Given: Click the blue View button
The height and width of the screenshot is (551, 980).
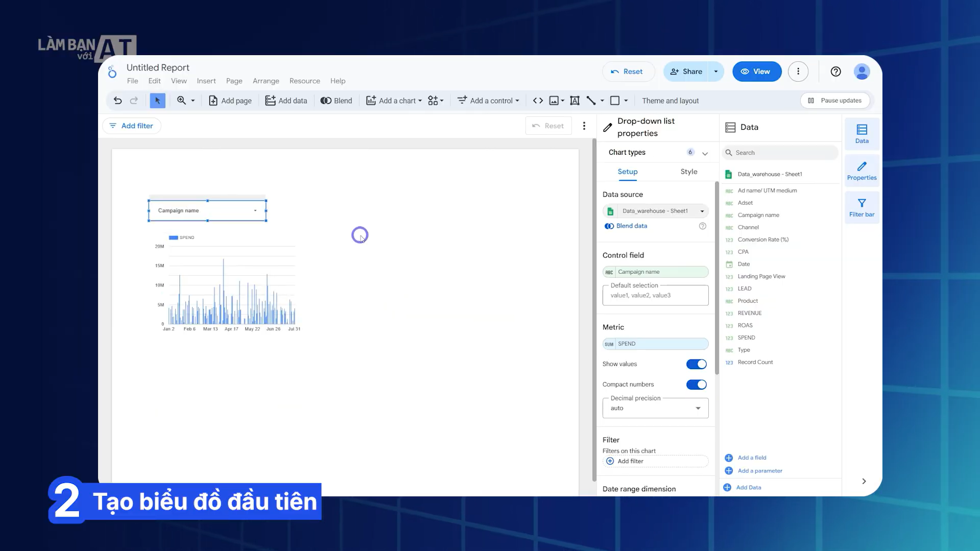Looking at the screenshot, I should [x=756, y=71].
